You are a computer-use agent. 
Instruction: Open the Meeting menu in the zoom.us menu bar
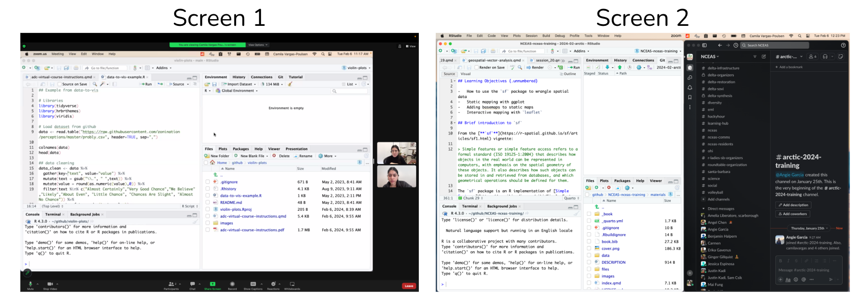tap(57, 54)
